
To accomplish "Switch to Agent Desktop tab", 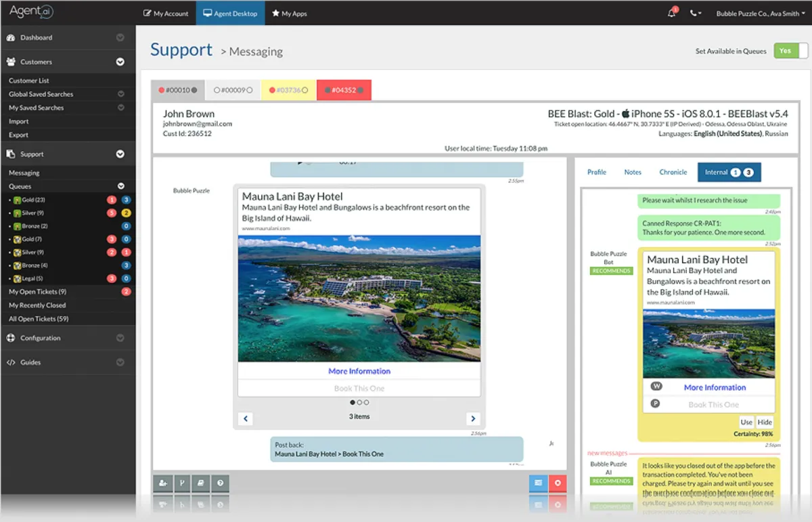I will click(230, 14).
